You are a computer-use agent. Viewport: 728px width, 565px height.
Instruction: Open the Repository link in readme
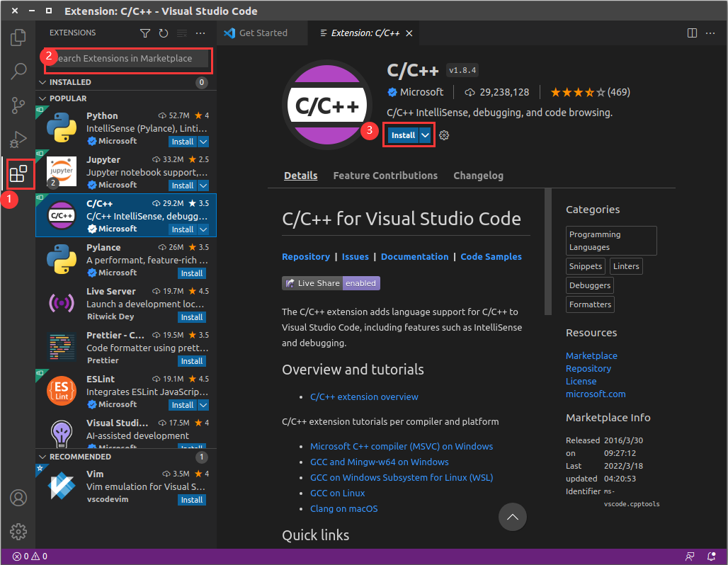(x=306, y=257)
